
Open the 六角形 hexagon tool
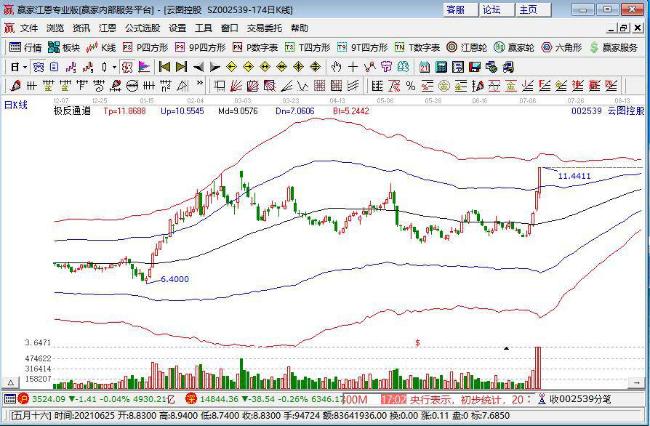pyautogui.click(x=561, y=48)
